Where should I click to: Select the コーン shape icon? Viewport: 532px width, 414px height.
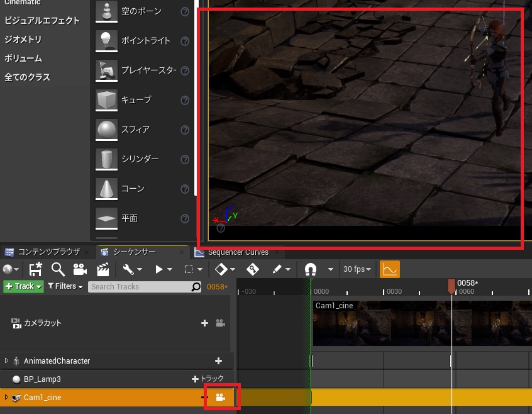coord(106,188)
